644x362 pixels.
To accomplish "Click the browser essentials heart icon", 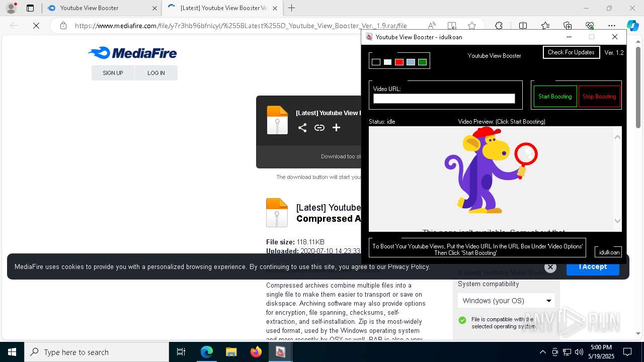I will coord(590,26).
